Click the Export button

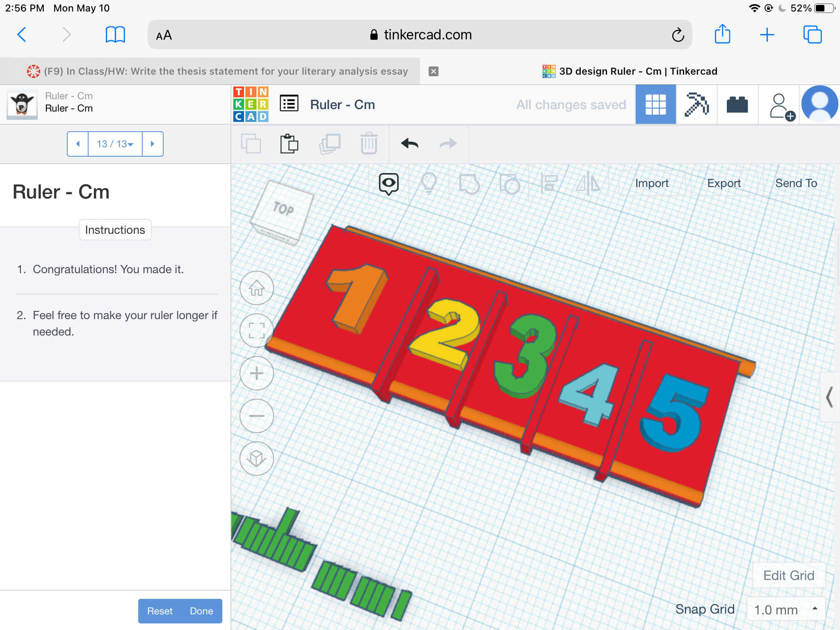click(724, 183)
